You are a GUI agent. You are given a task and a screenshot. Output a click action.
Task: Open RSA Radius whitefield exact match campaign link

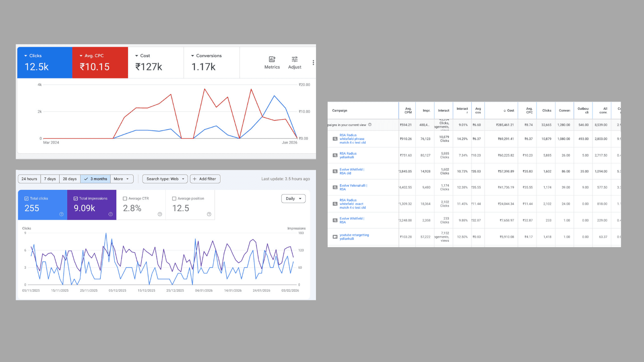click(353, 204)
